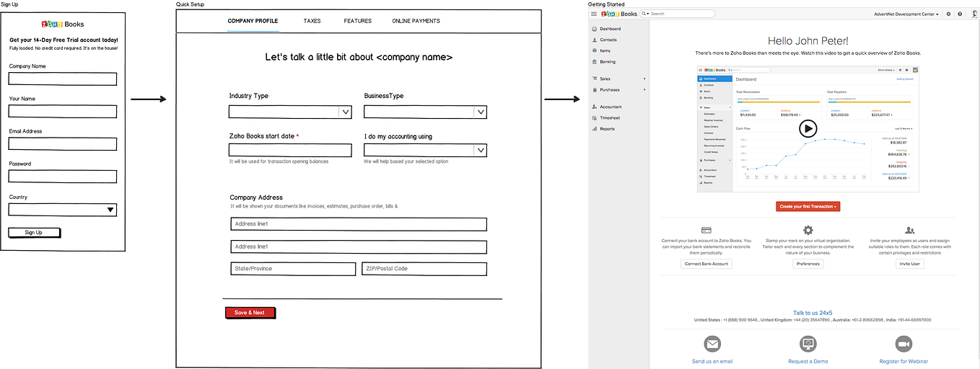Viewport: 980px width, 369px height.
Task: Click the Banking building icon in sidebar
Action: coord(594,62)
